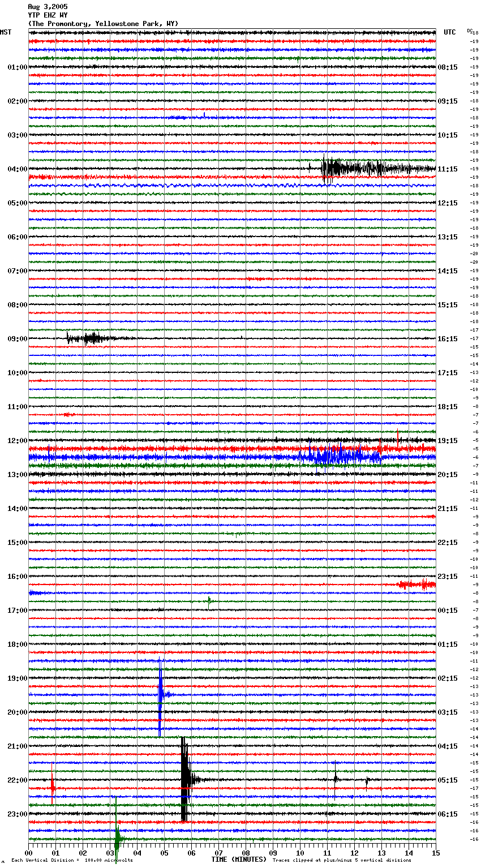The height and width of the screenshot is (868, 481).
Task: Click the large clipped black event near 22:00
Action: coord(185,780)
